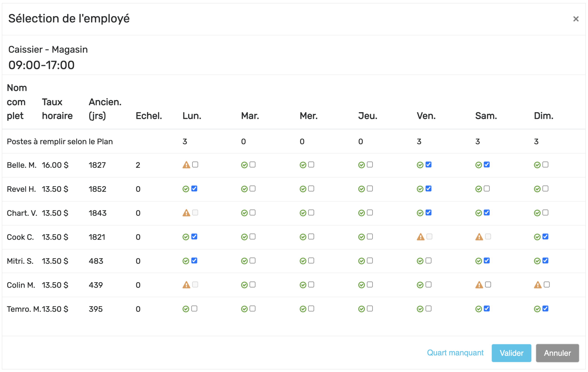Click Revel H. Monday green availability icon
Image resolution: width=588 pixels, height=372 pixels.
pyautogui.click(x=186, y=189)
